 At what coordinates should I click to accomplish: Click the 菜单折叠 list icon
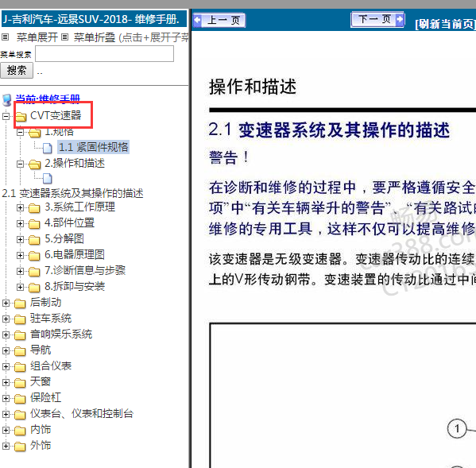(64, 37)
